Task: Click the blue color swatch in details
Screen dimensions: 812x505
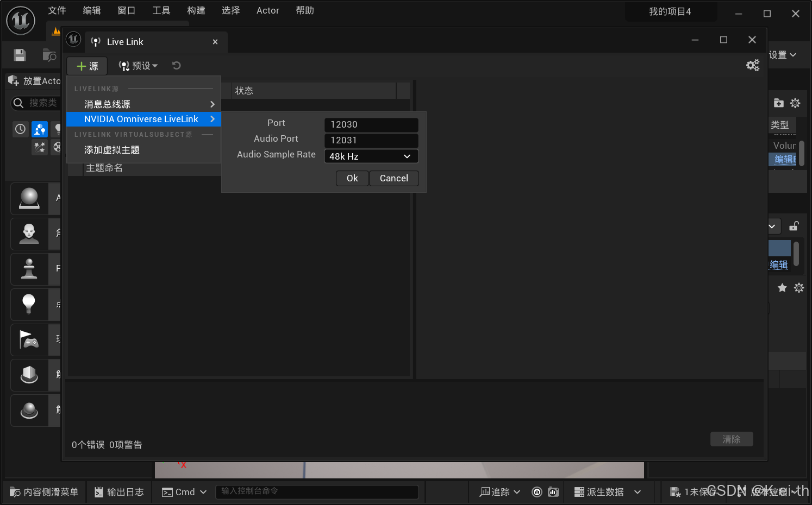Action: 779,248
